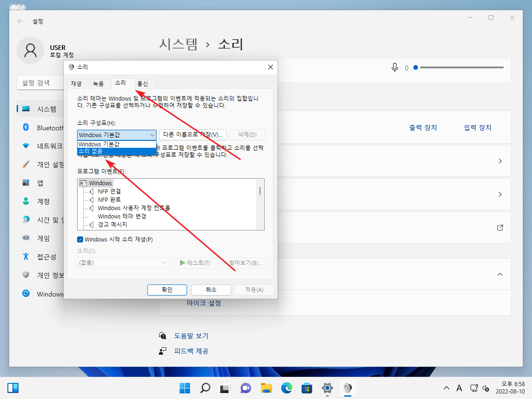Click the speaker icon in dialog title
The width and height of the screenshot is (532, 399).
[x=71, y=67]
